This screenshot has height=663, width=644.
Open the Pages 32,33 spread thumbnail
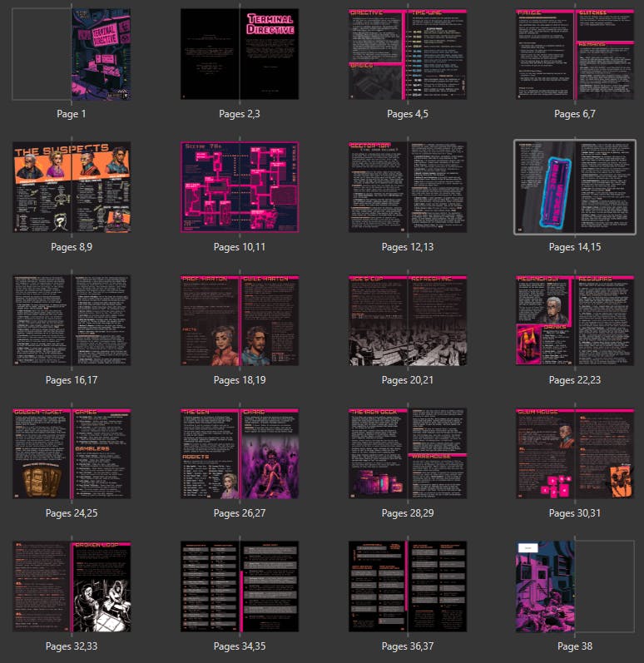(72, 586)
